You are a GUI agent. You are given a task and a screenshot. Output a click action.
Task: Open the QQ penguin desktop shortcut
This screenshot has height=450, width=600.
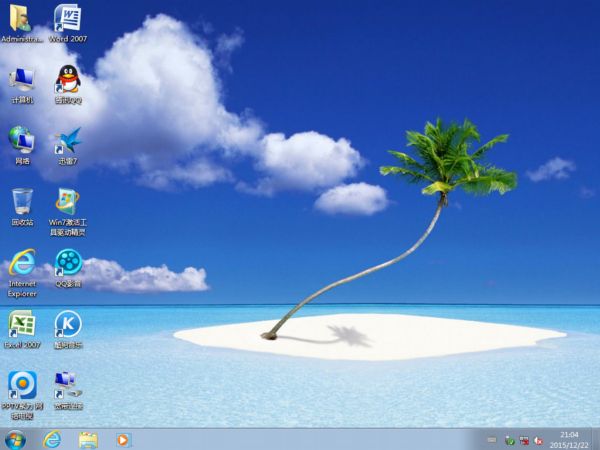(x=67, y=80)
